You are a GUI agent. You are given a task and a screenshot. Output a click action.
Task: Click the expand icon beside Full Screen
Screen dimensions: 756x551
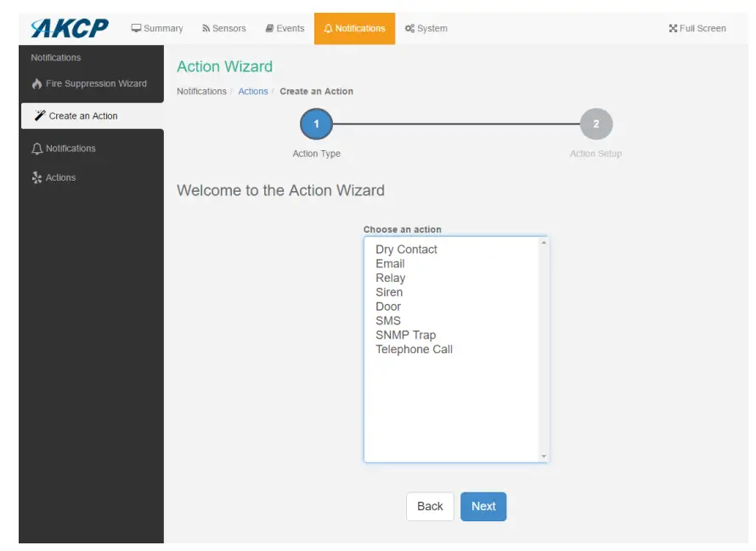pyautogui.click(x=673, y=29)
